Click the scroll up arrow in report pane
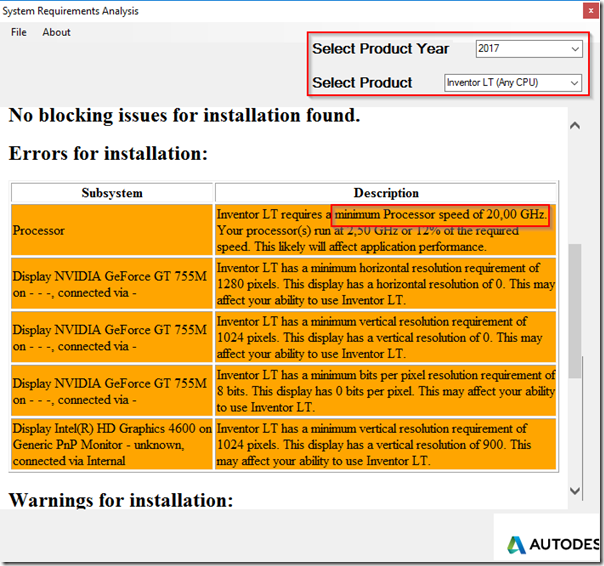604x566 pixels. point(575,126)
